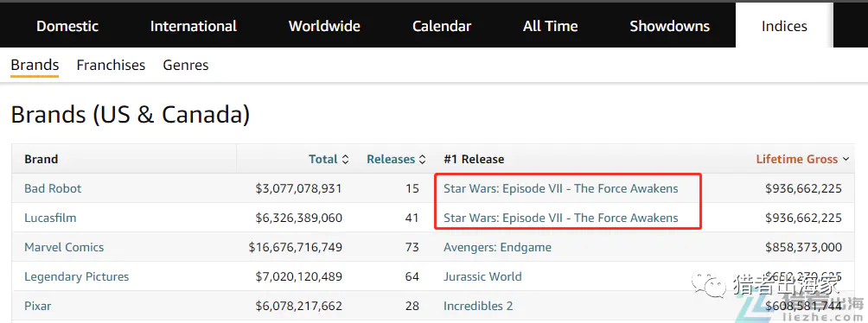Open the Bad Robot brand link

[53, 188]
